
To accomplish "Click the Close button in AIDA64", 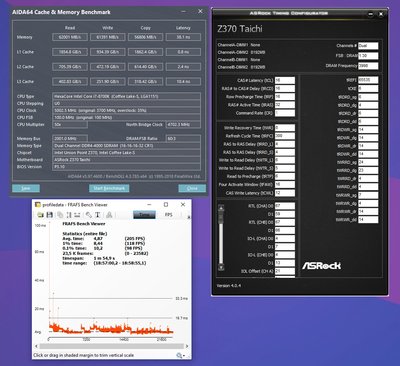I will point(192,188).
